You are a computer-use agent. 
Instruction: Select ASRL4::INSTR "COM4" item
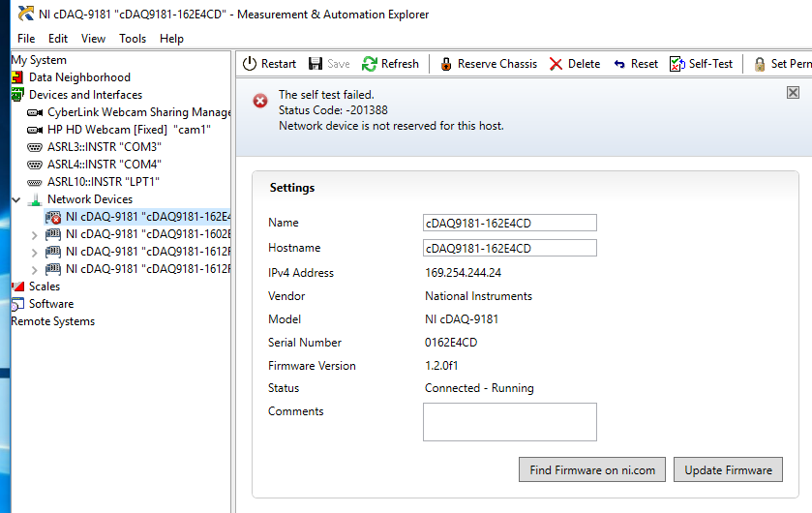click(x=105, y=165)
